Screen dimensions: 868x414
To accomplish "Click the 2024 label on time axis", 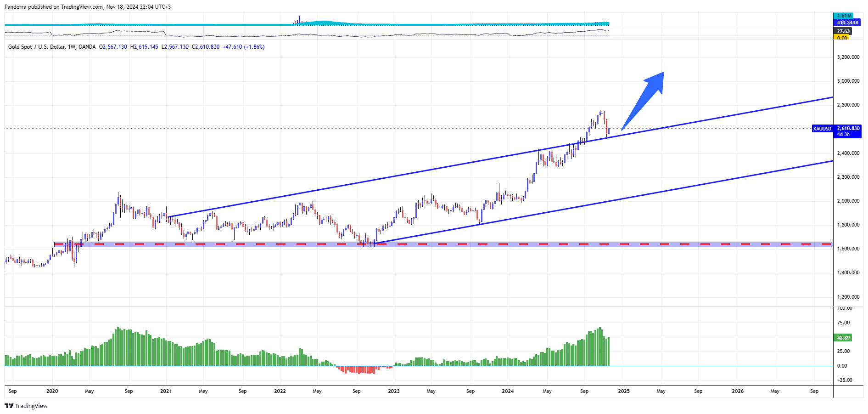I will [508, 391].
